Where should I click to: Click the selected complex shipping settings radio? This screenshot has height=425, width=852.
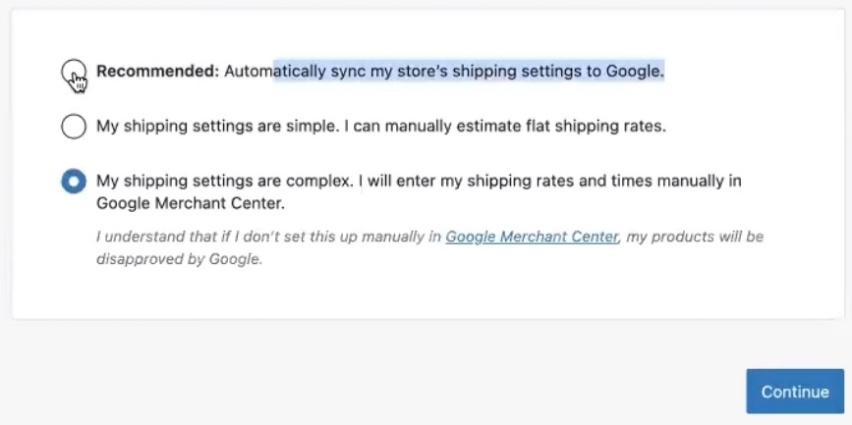coord(73,182)
